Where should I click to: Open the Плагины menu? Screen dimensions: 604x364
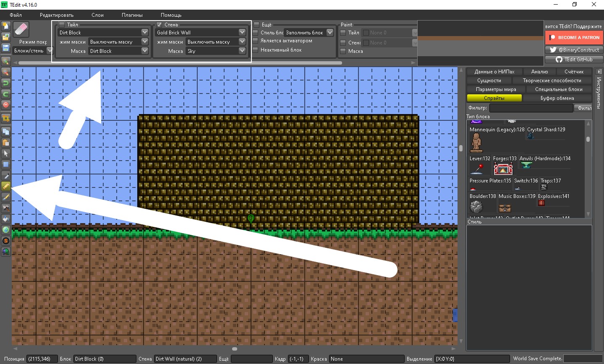(132, 15)
